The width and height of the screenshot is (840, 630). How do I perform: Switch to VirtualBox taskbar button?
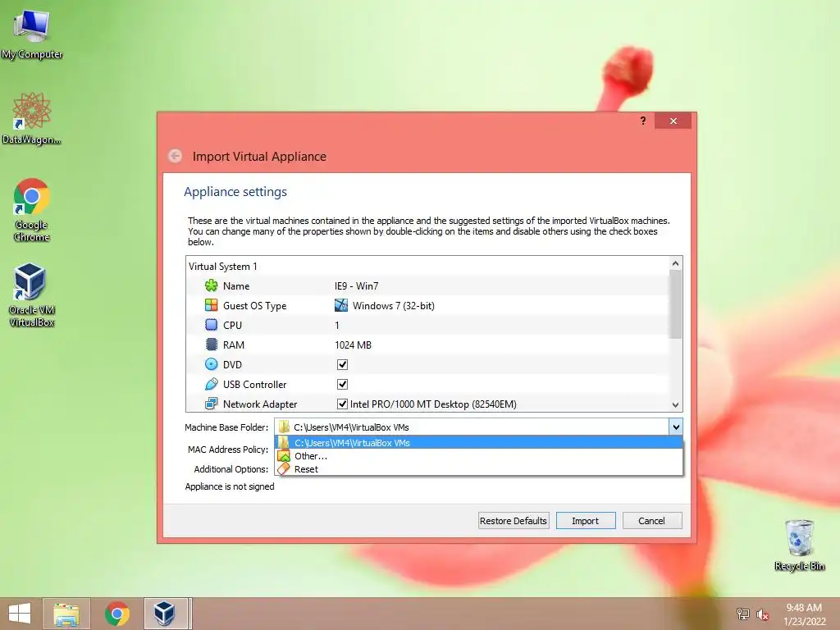click(166, 614)
